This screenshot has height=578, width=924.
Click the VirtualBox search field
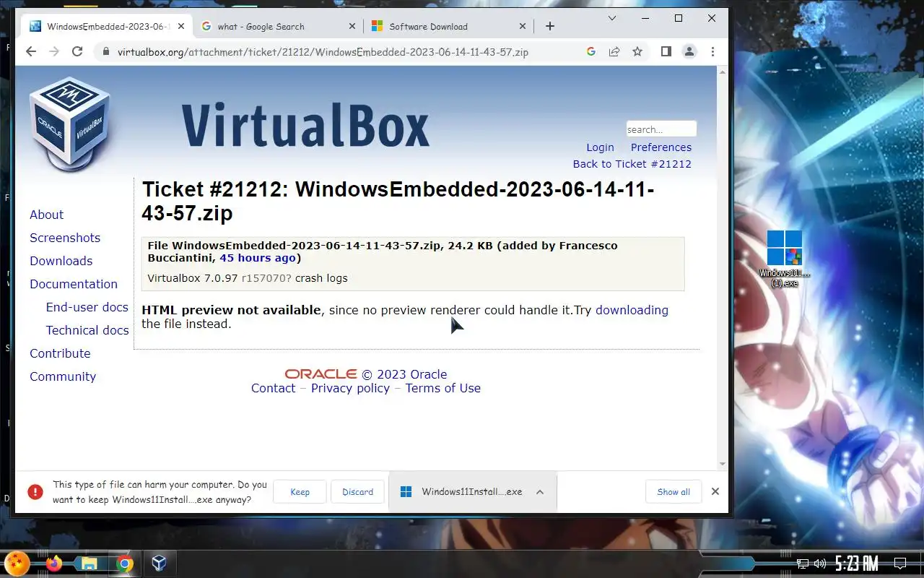click(661, 129)
